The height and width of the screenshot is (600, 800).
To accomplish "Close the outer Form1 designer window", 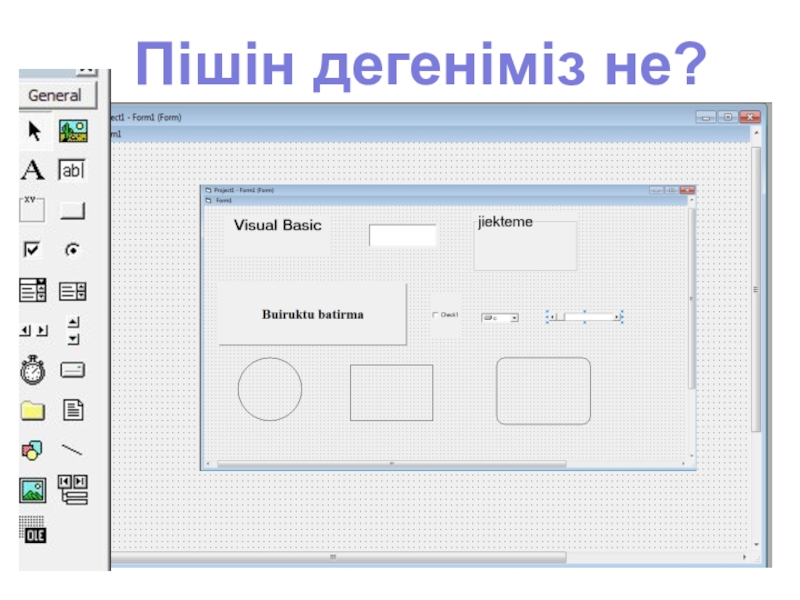I will click(750, 117).
